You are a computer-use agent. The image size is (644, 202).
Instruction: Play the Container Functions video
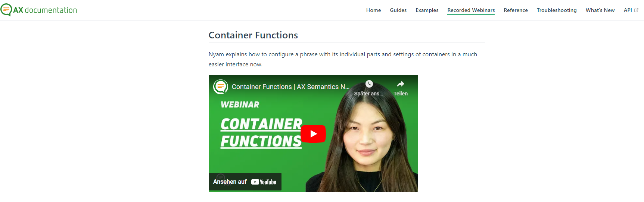313,134
